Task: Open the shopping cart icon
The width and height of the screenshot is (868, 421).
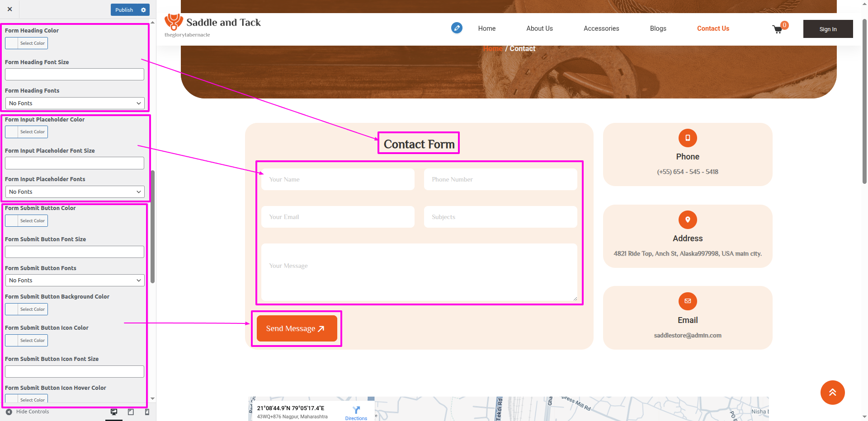Action: point(778,29)
